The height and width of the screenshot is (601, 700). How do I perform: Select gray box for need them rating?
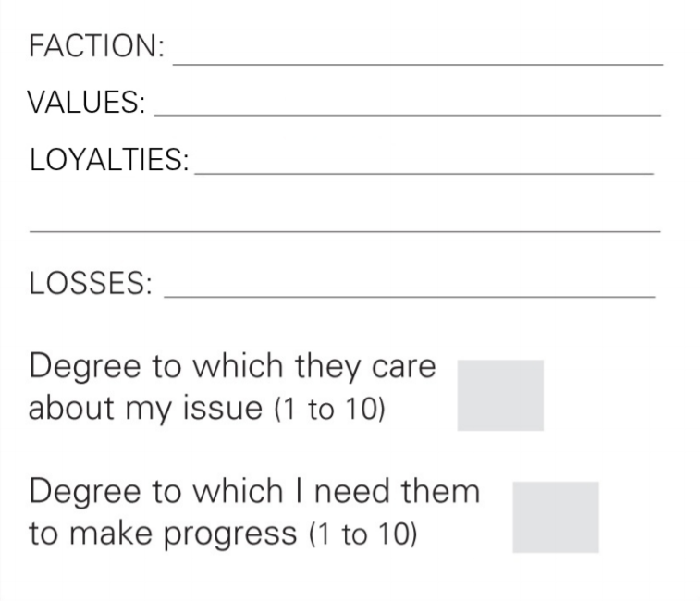[x=556, y=517]
